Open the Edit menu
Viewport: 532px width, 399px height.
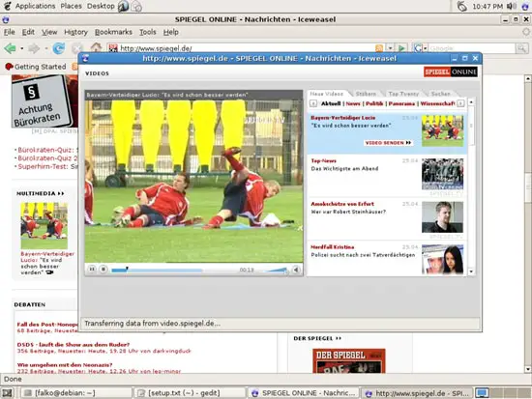pyautogui.click(x=28, y=32)
